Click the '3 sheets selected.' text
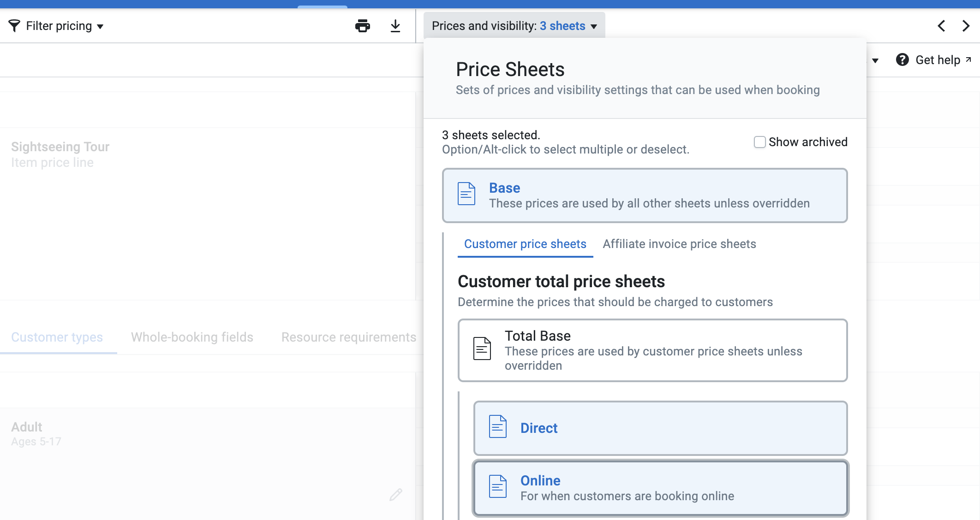The height and width of the screenshot is (520, 980). click(491, 135)
